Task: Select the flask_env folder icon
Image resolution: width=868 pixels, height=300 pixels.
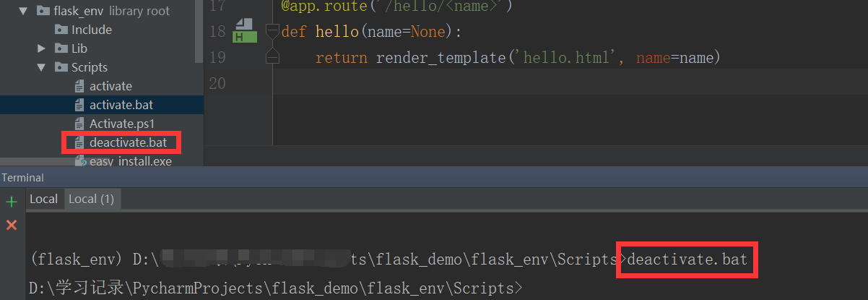Action: point(42,11)
